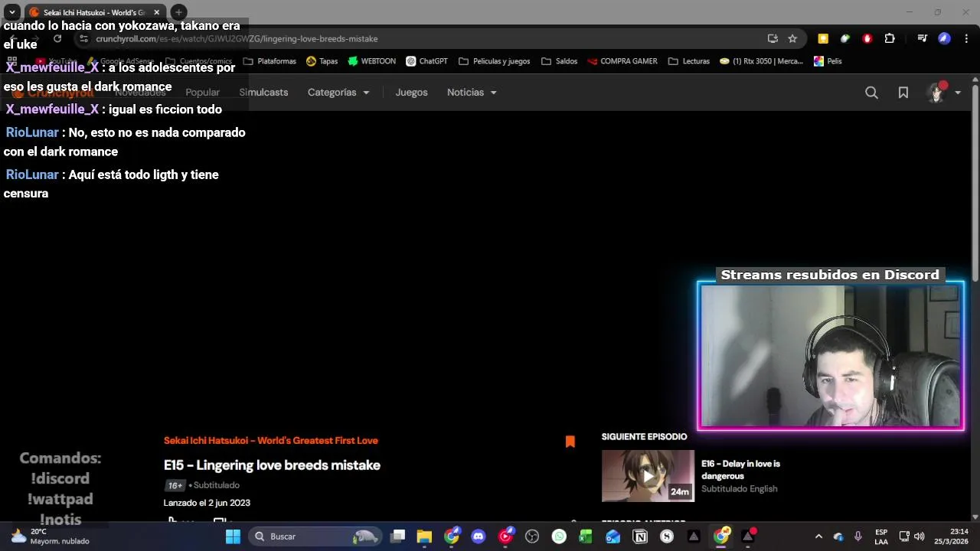This screenshot has width=980, height=551.
Task: Open E16 Delay in love is dangerous
Action: [740, 470]
